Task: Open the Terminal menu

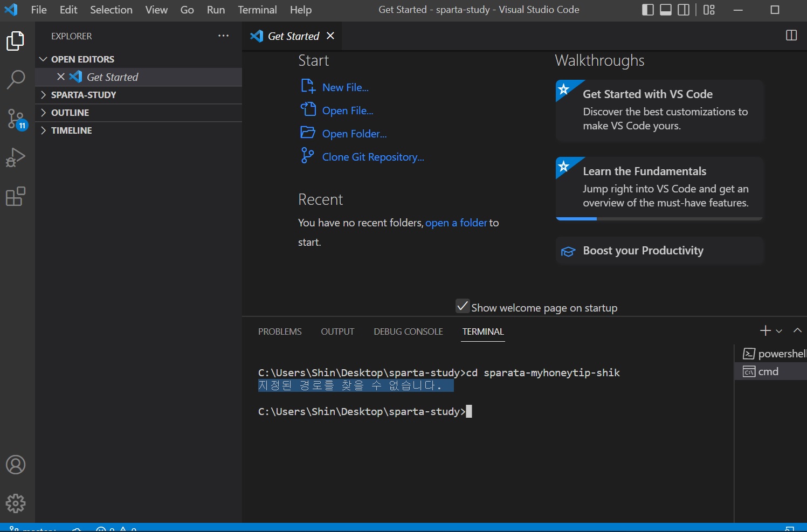Action: pos(257,10)
